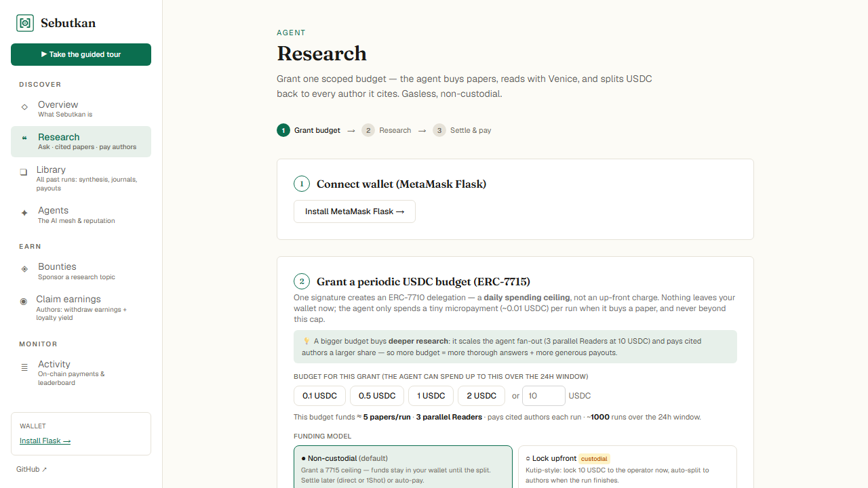Click Grant a periodic USDC budget heading
Image resolution: width=868 pixels, height=488 pixels.
point(423,281)
